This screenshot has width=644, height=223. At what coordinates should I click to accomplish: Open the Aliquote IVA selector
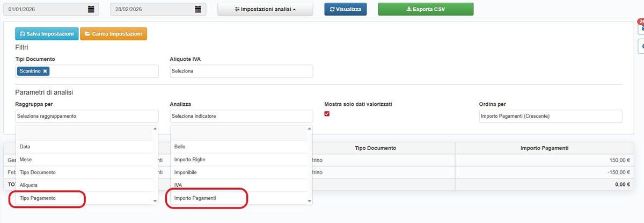click(x=241, y=71)
